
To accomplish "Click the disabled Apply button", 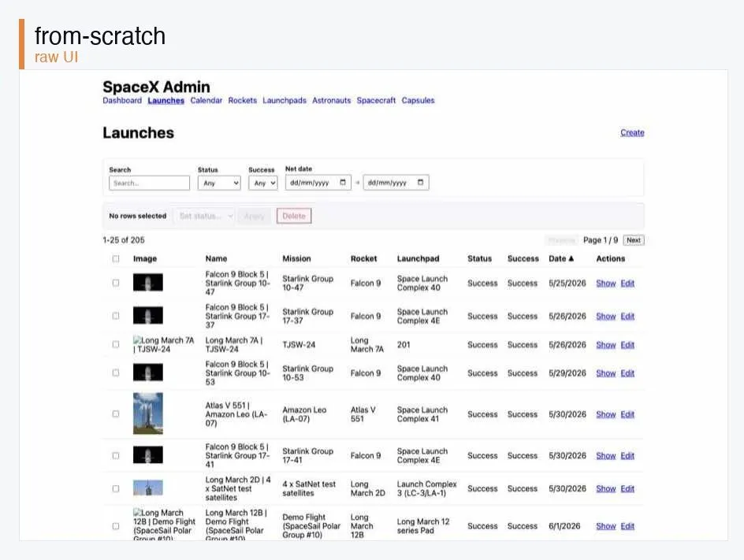I will pyautogui.click(x=255, y=217).
